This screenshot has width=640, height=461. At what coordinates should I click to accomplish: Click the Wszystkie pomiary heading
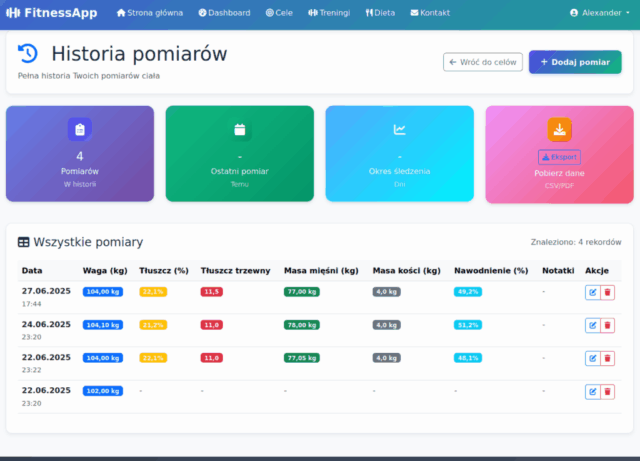(88, 242)
